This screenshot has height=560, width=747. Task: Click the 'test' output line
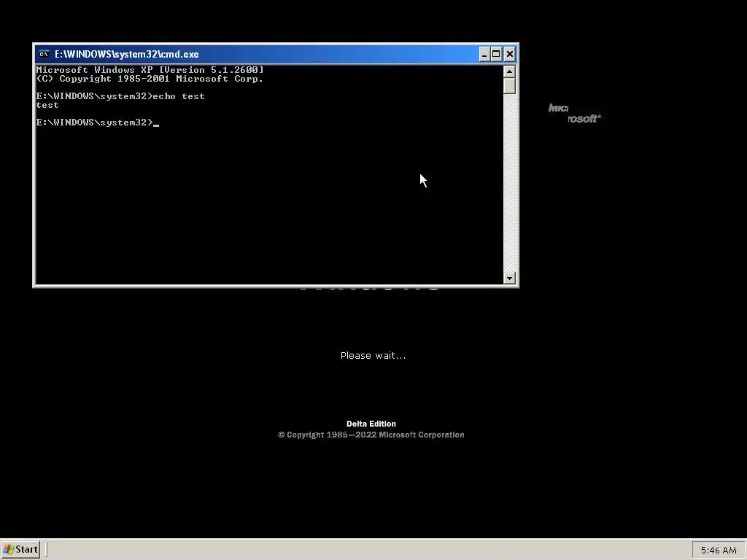click(47, 105)
